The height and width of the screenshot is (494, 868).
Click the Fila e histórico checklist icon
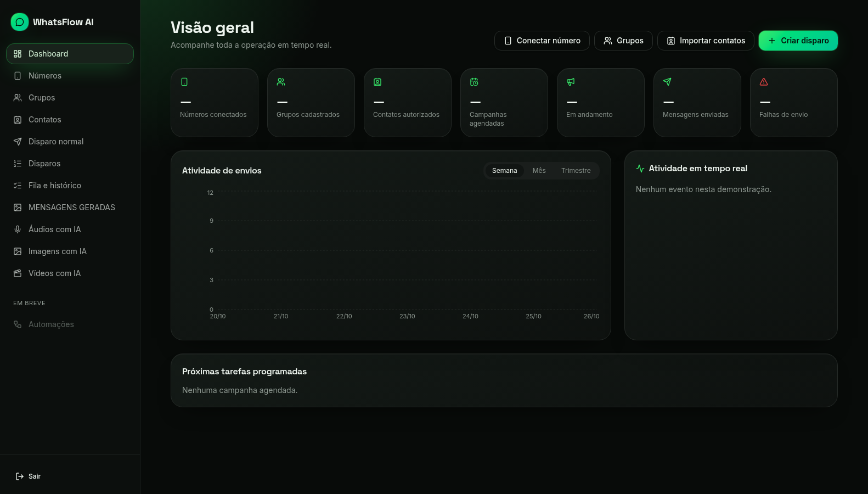[x=18, y=186]
